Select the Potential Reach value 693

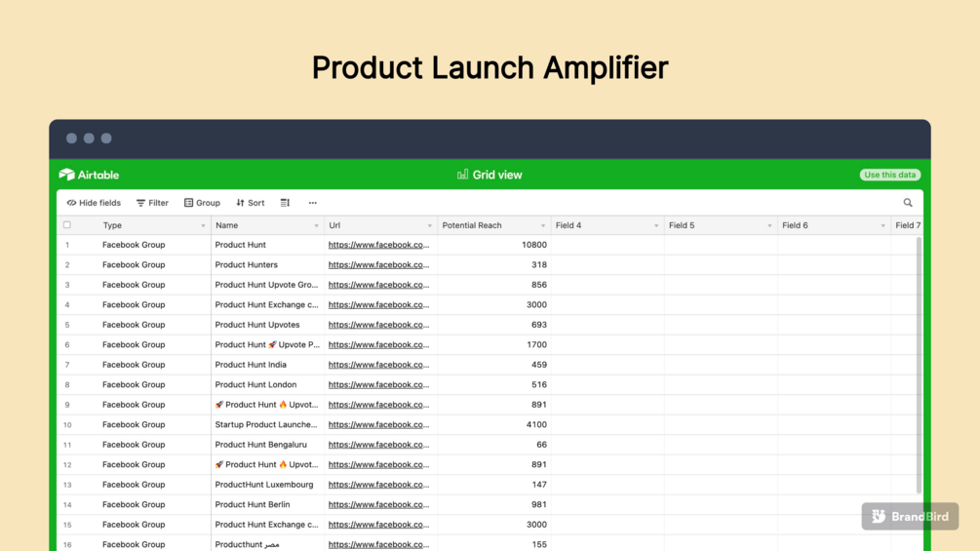pyautogui.click(x=493, y=325)
